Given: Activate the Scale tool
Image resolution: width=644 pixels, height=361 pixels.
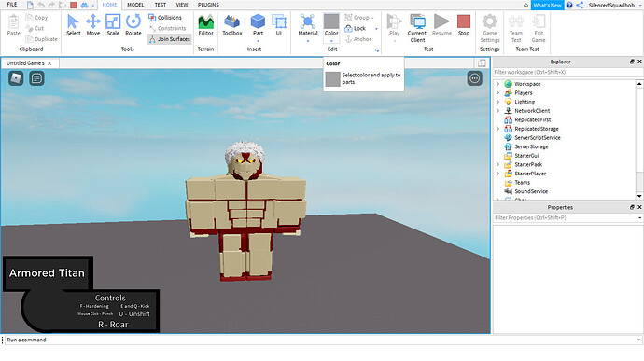Looking at the screenshot, I should pyautogui.click(x=113, y=25).
